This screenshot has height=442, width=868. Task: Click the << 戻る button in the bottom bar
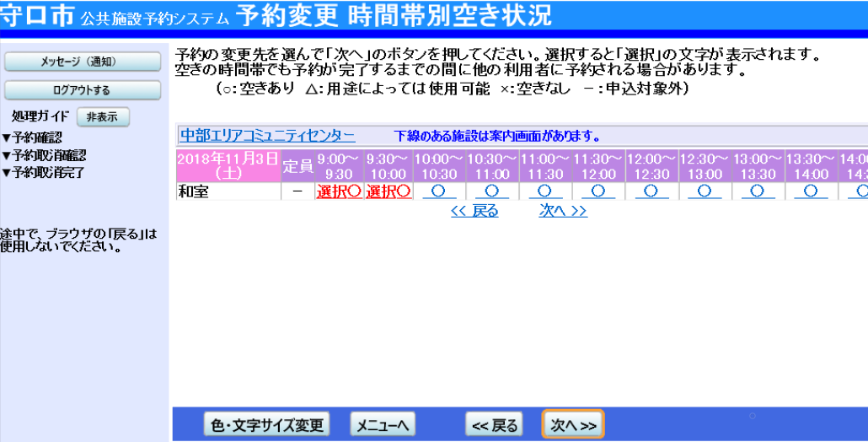click(x=495, y=425)
